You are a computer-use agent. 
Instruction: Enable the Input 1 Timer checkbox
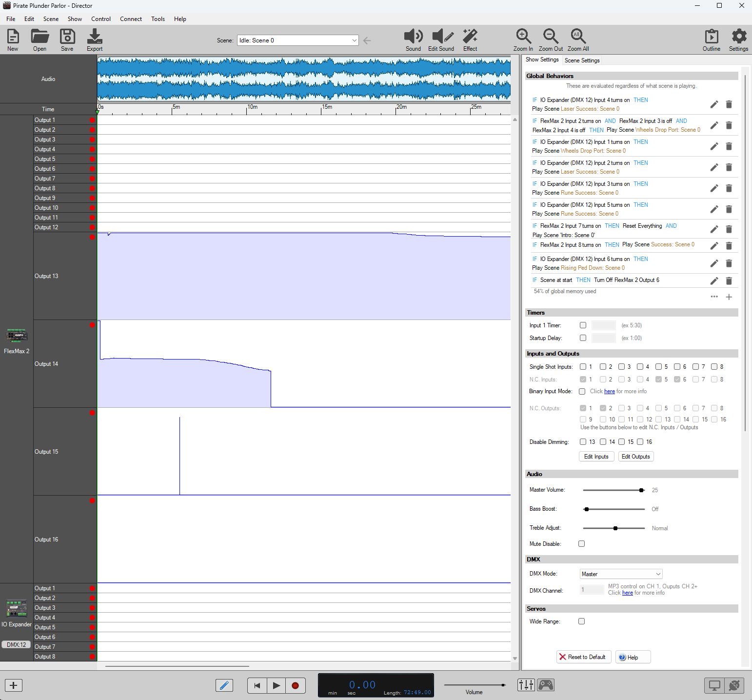tap(583, 325)
